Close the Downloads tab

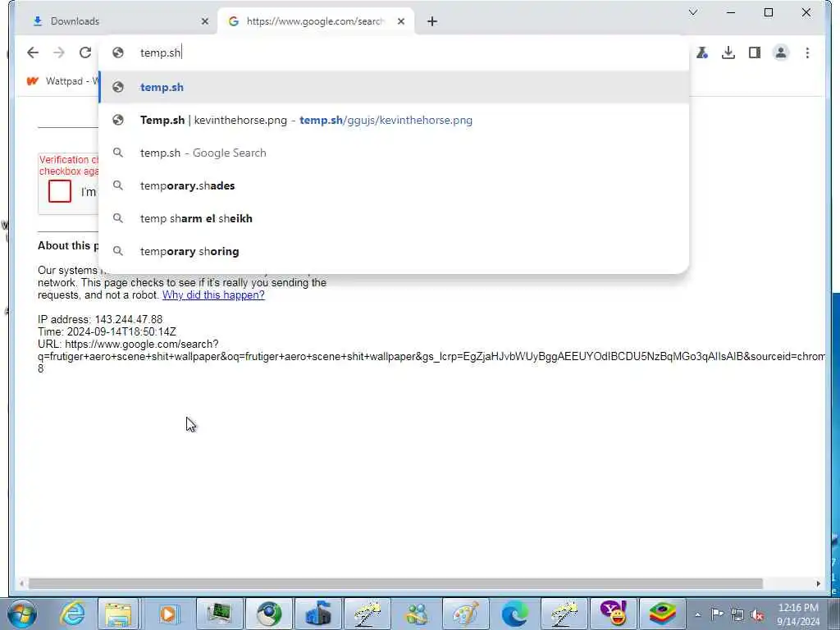coord(204,21)
